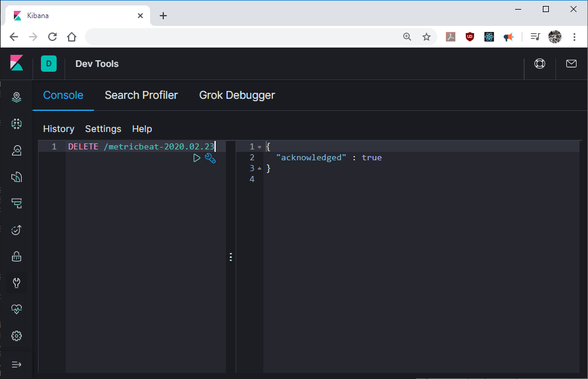Click the panel resize handle between editors

pos(231,257)
